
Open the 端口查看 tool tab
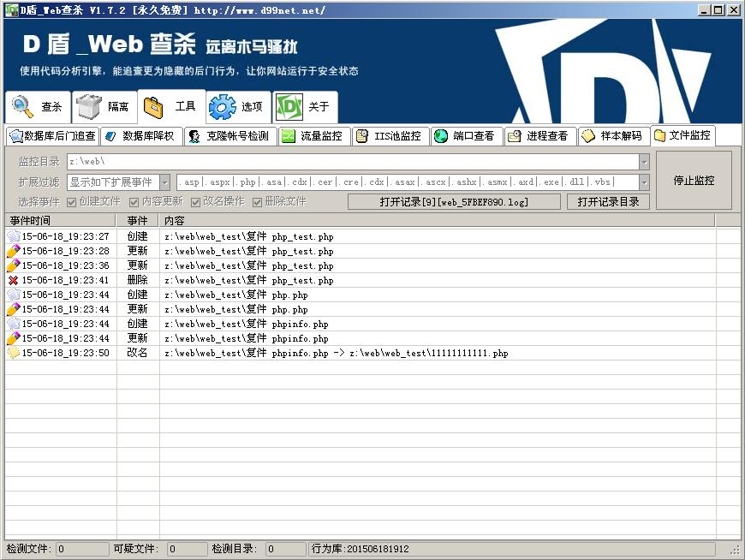tap(467, 136)
